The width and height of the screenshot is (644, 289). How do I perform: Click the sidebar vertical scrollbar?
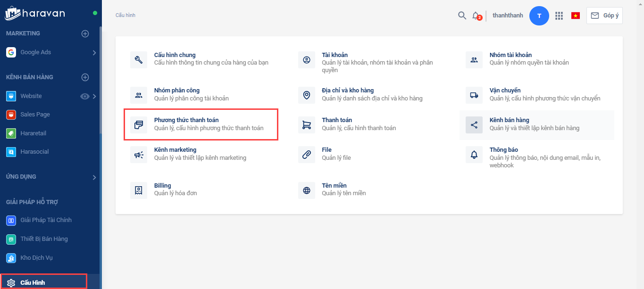point(100,80)
